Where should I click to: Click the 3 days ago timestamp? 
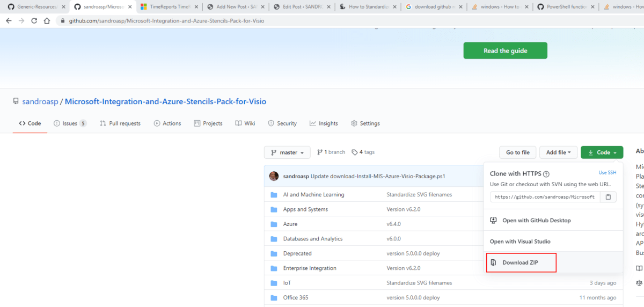click(603, 283)
